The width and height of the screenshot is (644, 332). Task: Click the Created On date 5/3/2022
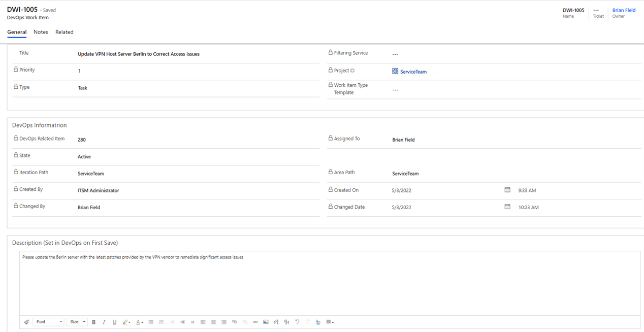[x=401, y=190]
